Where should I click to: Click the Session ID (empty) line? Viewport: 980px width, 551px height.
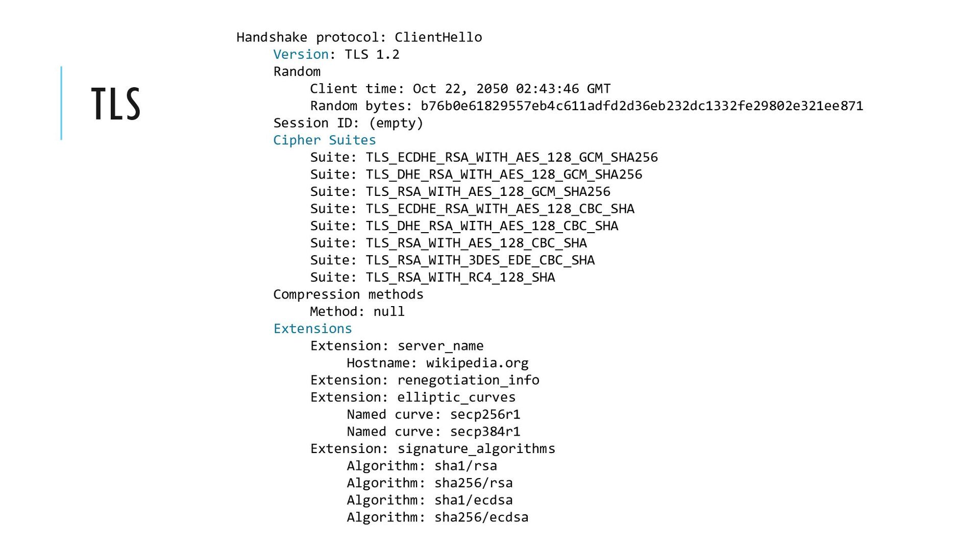click(x=349, y=123)
